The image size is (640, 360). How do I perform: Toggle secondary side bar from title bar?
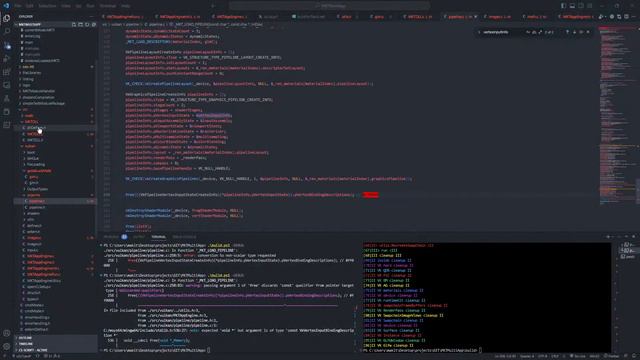[x=581, y=6]
